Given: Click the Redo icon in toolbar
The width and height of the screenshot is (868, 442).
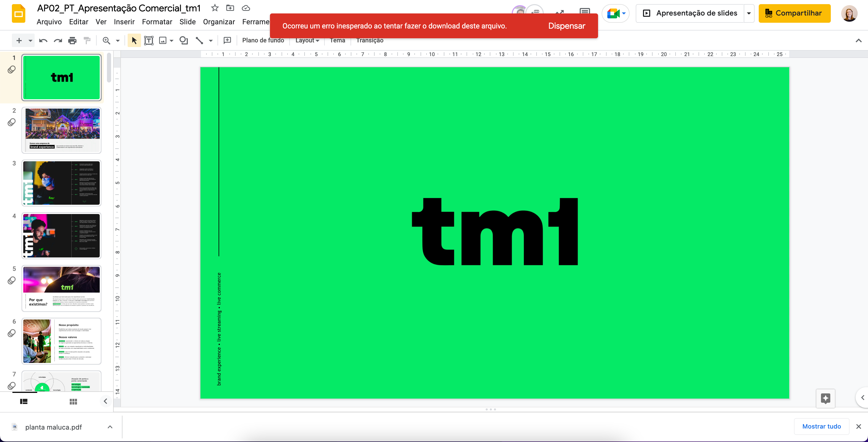Looking at the screenshot, I should pyautogui.click(x=57, y=40).
